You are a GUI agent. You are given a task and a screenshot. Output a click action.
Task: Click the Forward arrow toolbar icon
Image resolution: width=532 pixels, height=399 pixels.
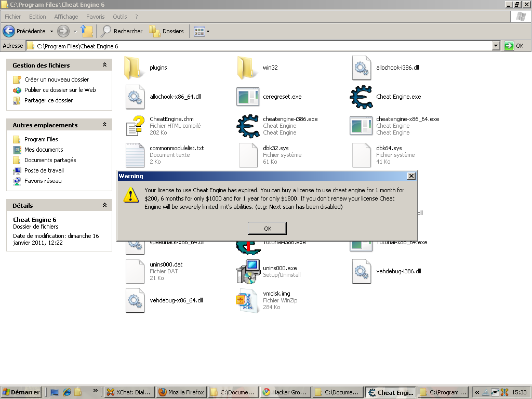[x=63, y=31]
